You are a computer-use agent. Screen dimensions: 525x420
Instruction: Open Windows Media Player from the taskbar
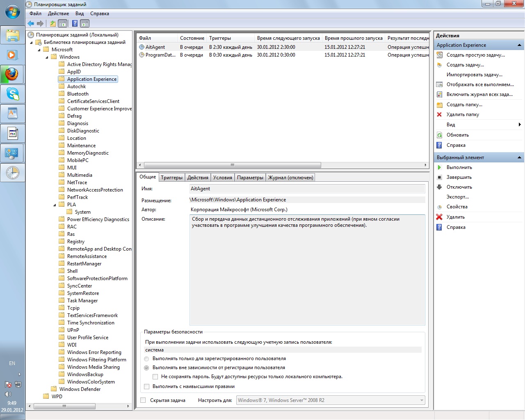(12, 55)
